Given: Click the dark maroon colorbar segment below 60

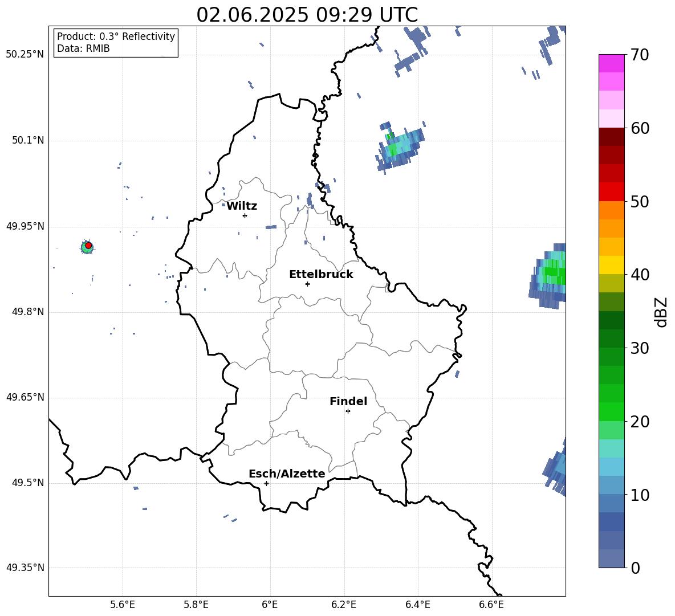Looking at the screenshot, I should click(611, 137).
